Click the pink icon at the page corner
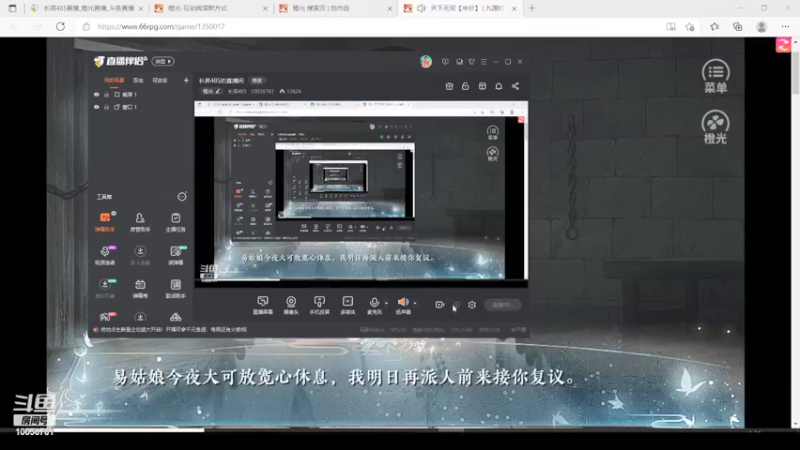The height and width of the screenshot is (450, 800). click(783, 45)
